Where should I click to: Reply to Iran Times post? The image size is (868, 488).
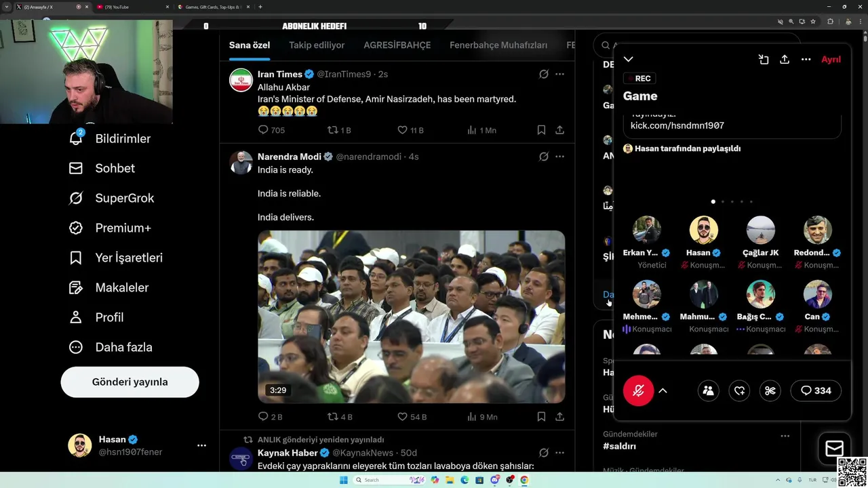pyautogui.click(x=271, y=129)
